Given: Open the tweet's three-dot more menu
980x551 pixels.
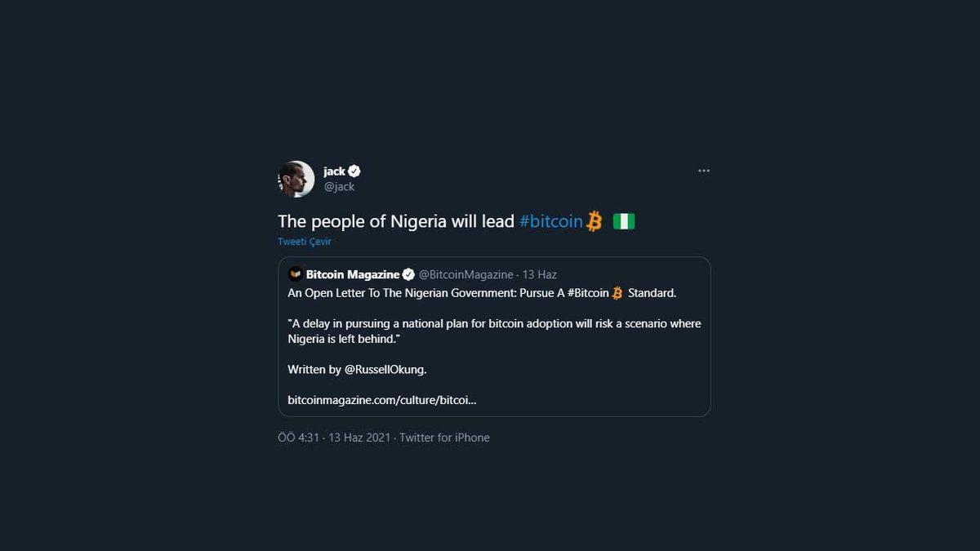Looking at the screenshot, I should [703, 171].
